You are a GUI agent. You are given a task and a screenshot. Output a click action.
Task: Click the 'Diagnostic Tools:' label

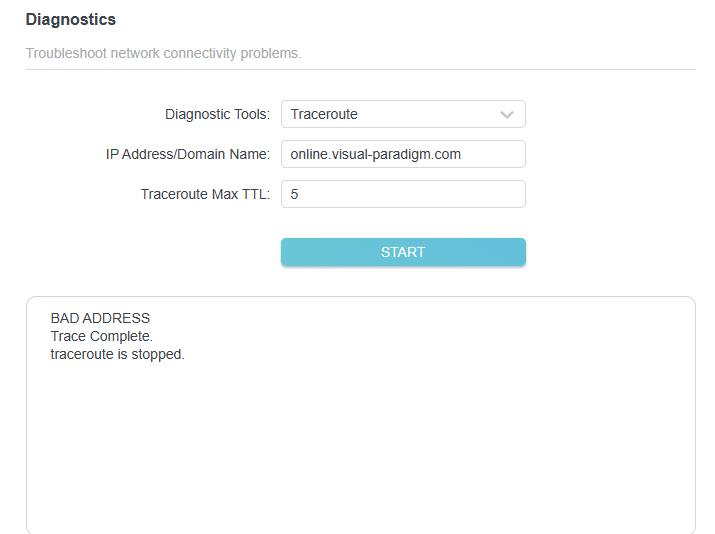tap(217, 114)
